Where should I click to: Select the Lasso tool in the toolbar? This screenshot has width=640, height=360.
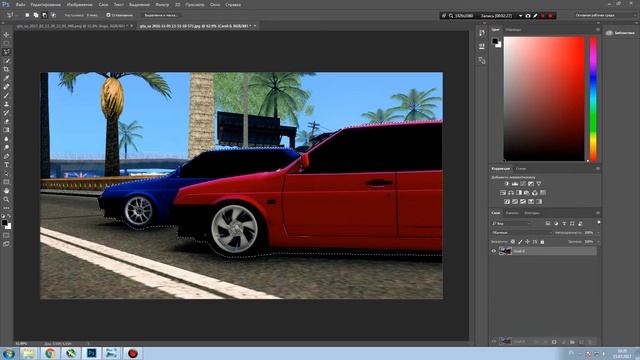[x=7, y=52]
